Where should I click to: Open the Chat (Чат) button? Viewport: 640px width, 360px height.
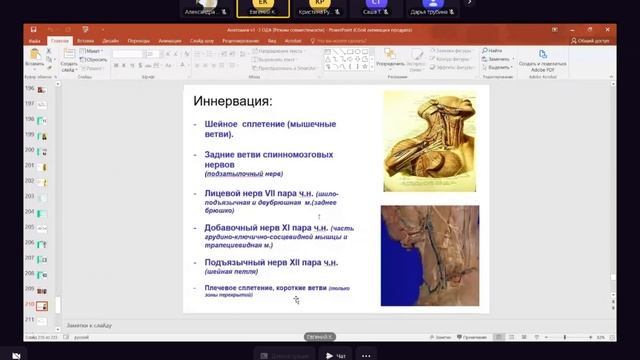336,356
